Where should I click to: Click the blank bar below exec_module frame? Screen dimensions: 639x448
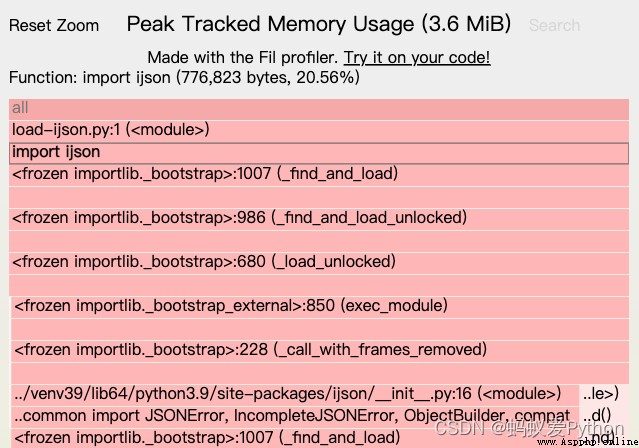point(320,329)
